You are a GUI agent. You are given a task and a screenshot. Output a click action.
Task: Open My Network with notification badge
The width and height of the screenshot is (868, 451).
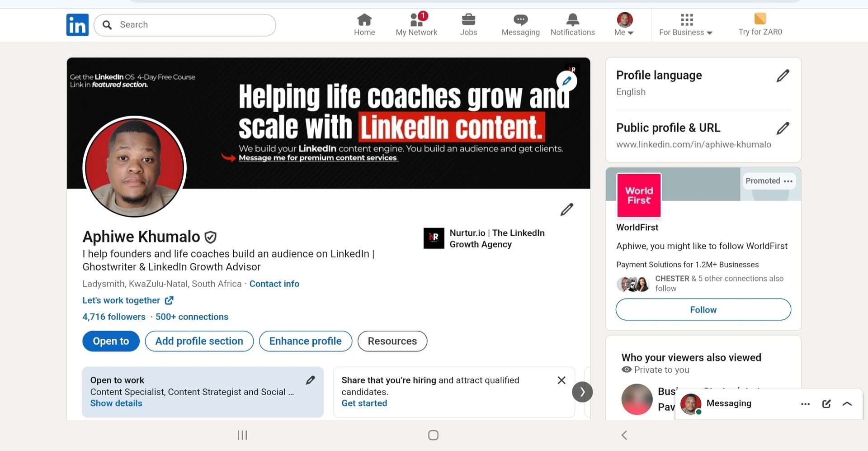[x=416, y=25]
